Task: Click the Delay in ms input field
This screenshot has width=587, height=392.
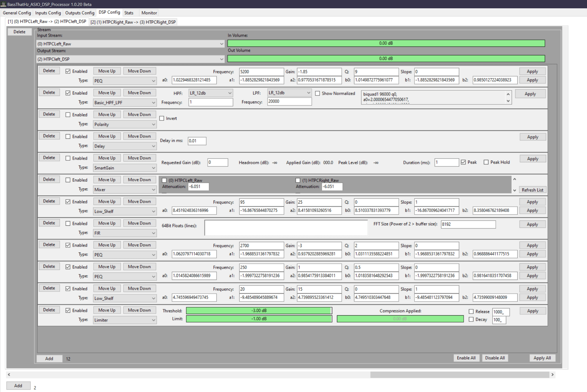Action: 197,141
